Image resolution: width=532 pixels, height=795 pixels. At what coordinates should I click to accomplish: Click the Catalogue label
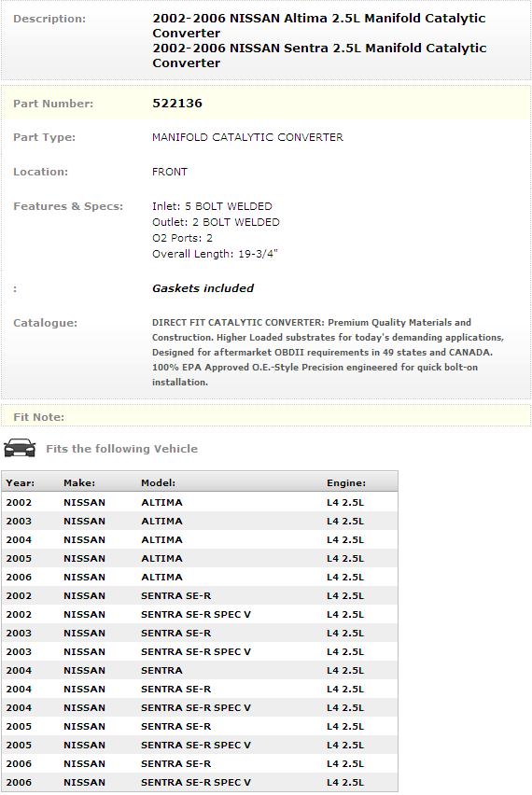[45, 323]
